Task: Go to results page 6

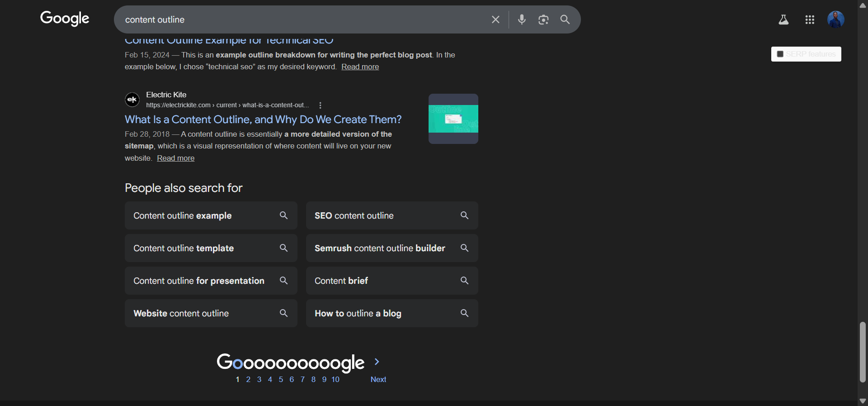Action: click(x=292, y=379)
